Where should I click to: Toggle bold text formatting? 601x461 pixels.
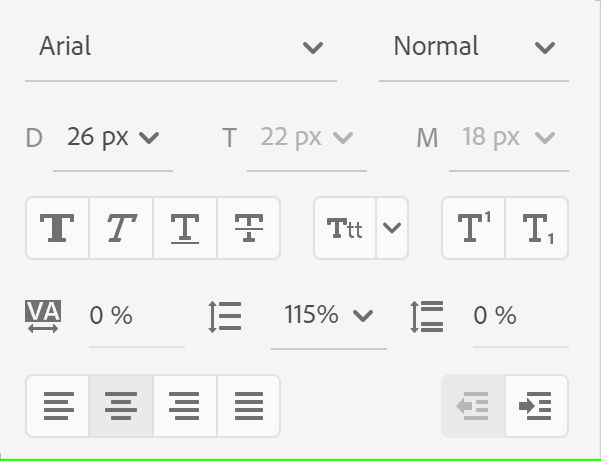coord(58,228)
